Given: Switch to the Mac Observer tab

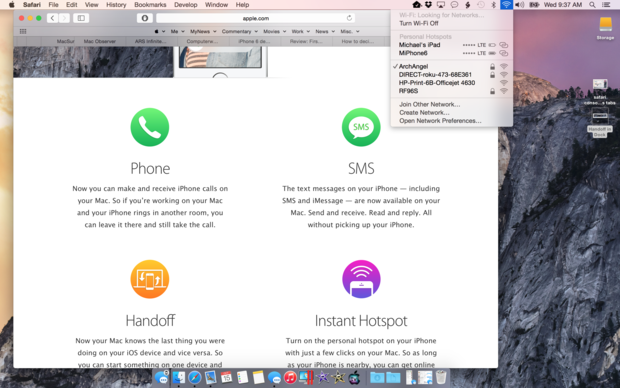Looking at the screenshot, I should click(100, 41).
